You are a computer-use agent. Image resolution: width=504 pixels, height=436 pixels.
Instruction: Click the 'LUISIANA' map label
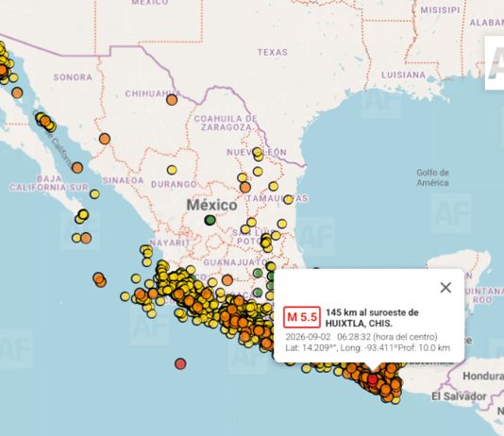pos(403,75)
